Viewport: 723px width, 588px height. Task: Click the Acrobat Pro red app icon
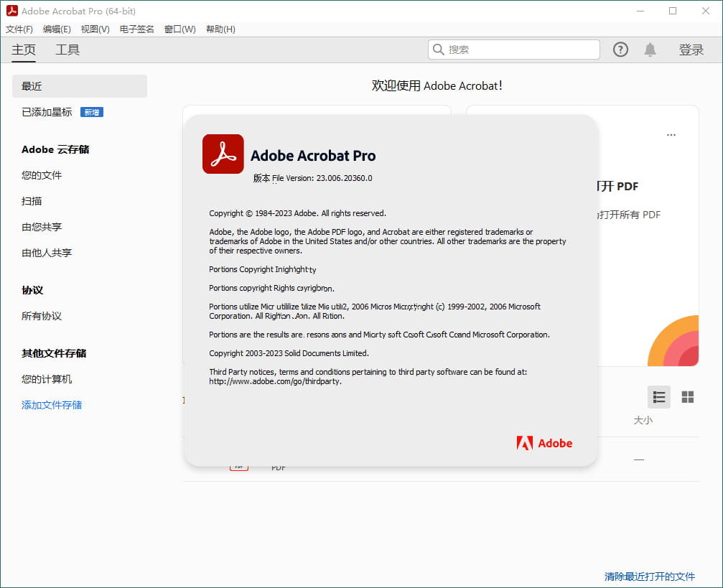pyautogui.click(x=223, y=154)
